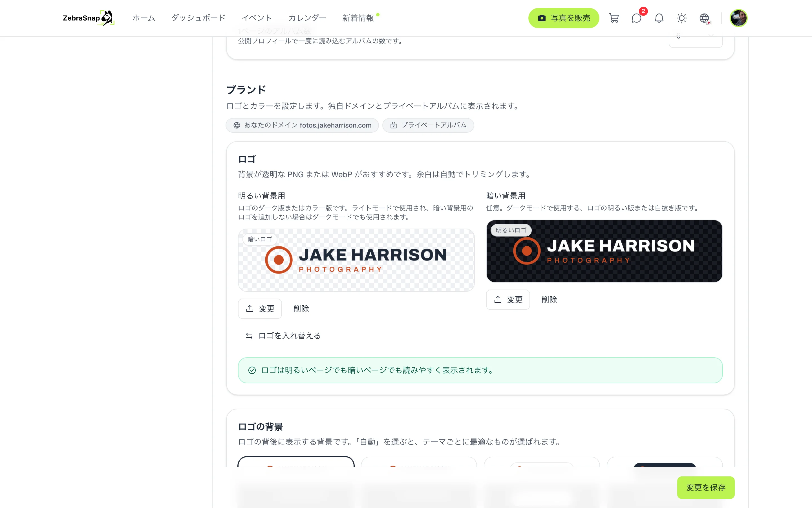
Task: Open the イベント menu item
Action: click(257, 18)
